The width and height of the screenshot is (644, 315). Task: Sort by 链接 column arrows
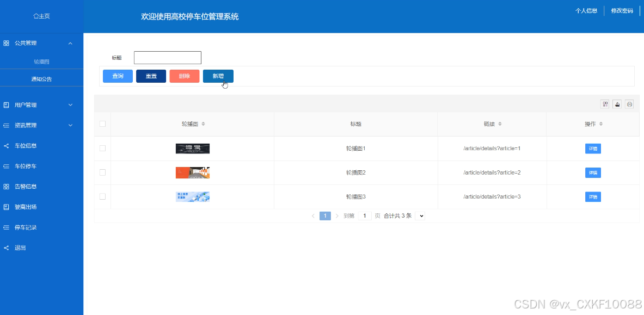[x=500, y=124]
